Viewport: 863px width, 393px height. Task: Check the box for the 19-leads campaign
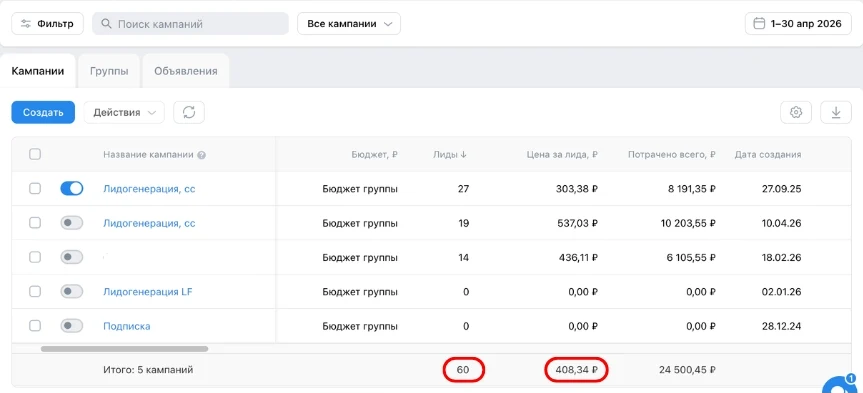pos(35,223)
